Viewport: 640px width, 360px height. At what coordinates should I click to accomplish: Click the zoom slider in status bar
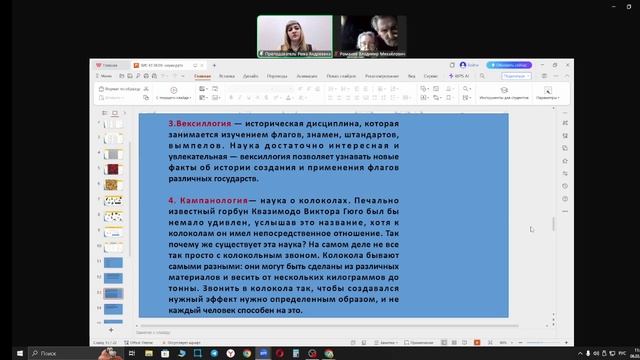pyautogui.click(x=542, y=342)
